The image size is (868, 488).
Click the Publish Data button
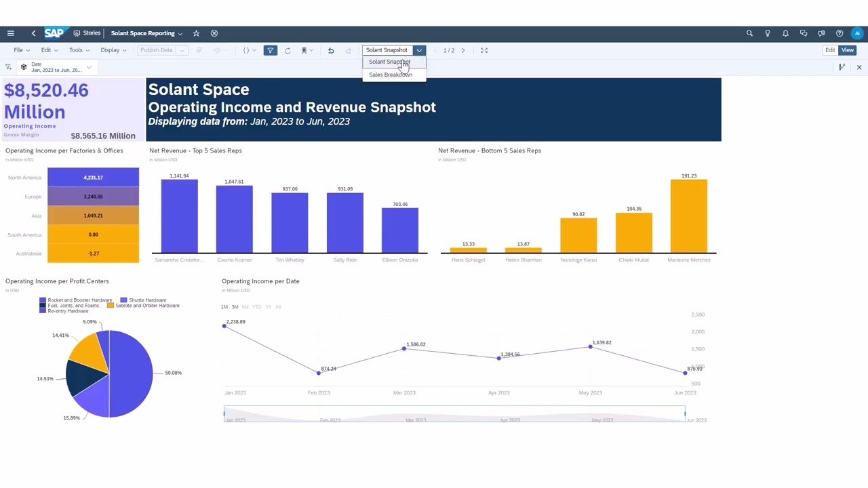point(157,50)
